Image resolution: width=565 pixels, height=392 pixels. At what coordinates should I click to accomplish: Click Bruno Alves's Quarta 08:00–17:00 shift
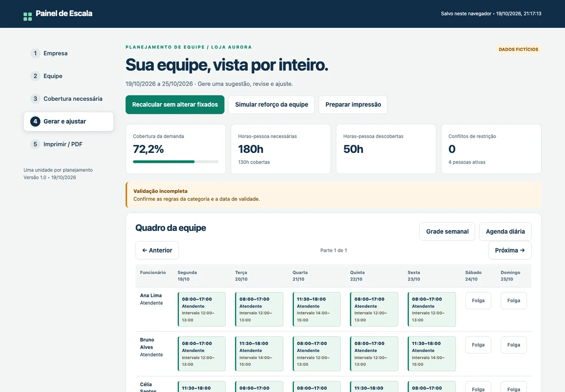[316, 353]
